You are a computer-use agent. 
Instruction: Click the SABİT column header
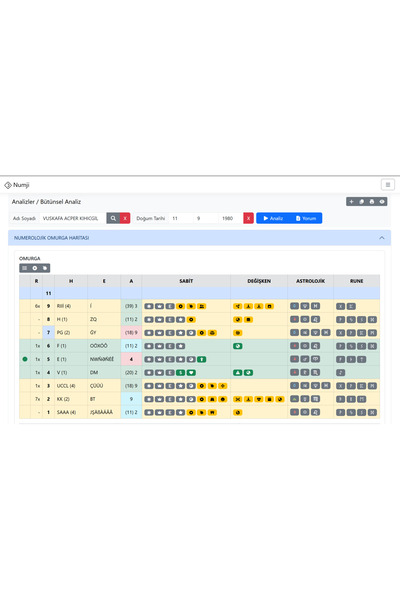(x=186, y=281)
